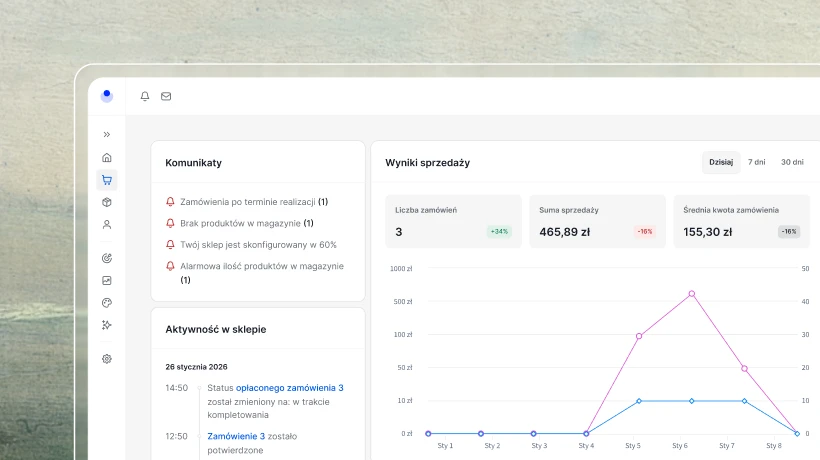Open 'Brak produktów w magazynie' alert
Screen dimensions: 820x460
coord(247,223)
